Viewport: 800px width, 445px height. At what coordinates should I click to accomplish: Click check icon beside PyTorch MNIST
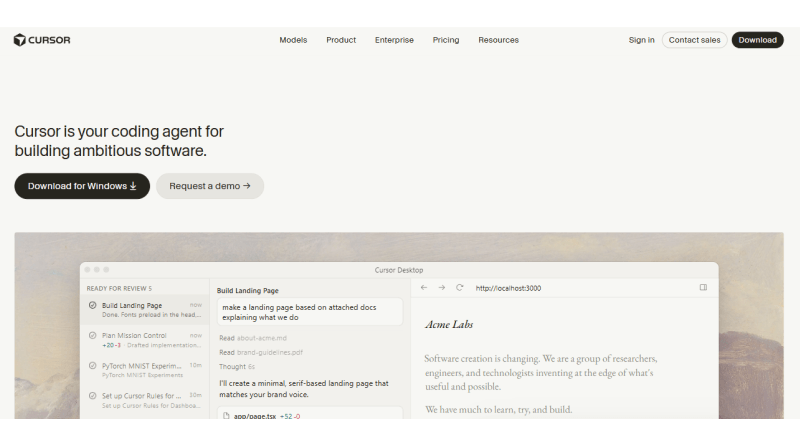[x=92, y=365]
